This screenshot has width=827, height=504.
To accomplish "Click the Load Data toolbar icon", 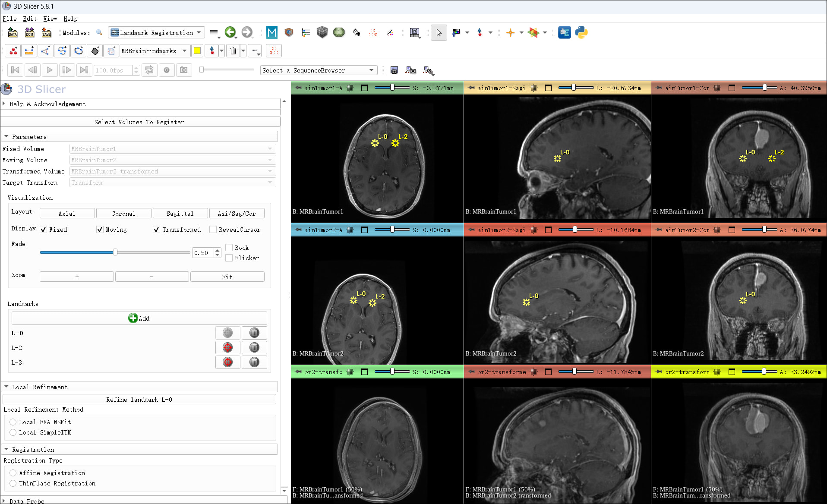I will pyautogui.click(x=13, y=32).
